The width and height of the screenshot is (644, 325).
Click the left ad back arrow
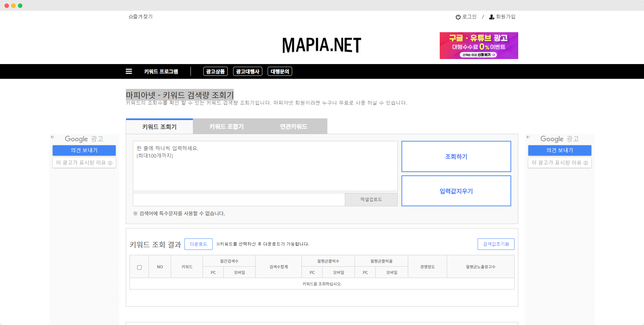coord(53,137)
